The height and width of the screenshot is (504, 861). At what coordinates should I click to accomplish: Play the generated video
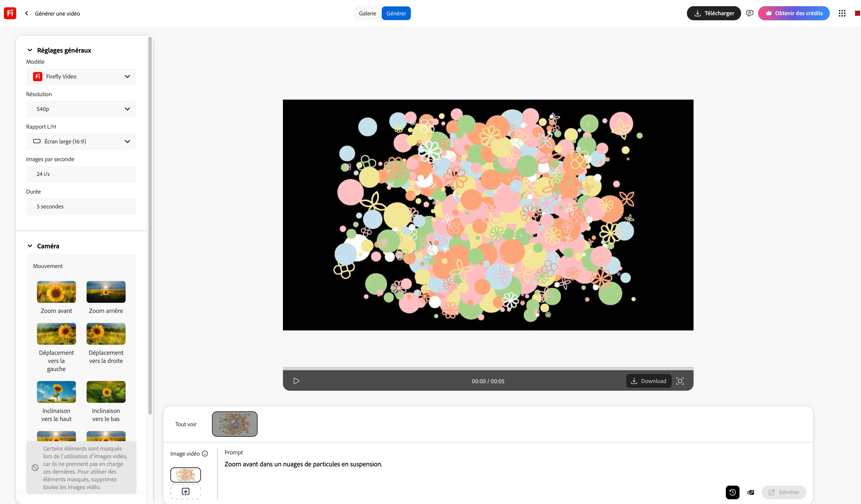click(x=296, y=381)
